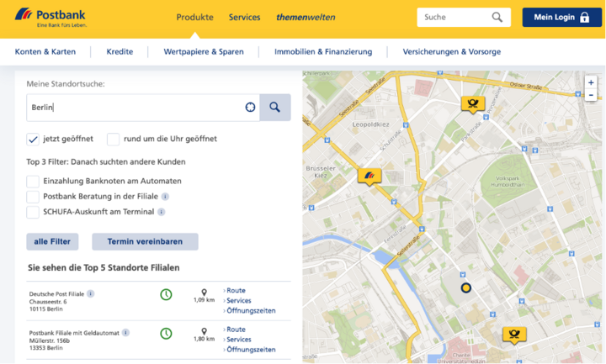Image resolution: width=606 pixels, height=364 pixels.
Task: Use the locate-me crosshair icon
Action: [x=250, y=108]
